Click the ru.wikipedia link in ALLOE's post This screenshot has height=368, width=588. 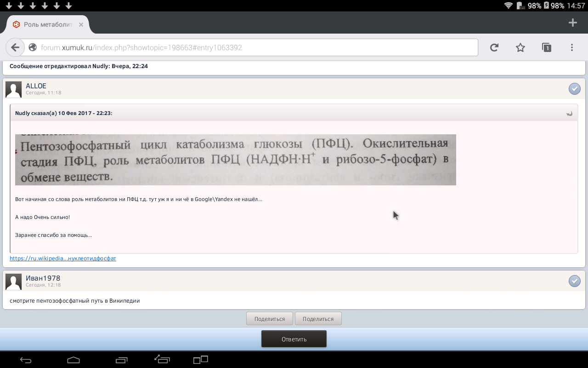point(63,259)
